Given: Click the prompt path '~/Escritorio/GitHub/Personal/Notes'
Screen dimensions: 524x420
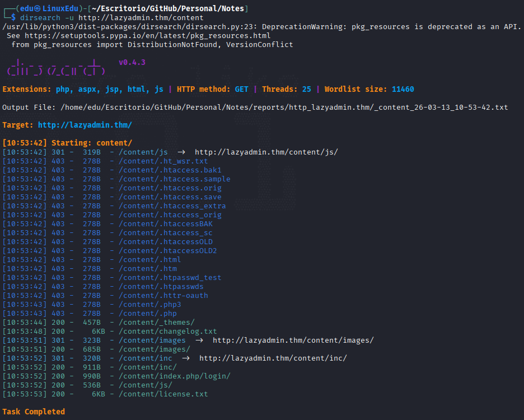Looking at the screenshot, I should point(168,9).
